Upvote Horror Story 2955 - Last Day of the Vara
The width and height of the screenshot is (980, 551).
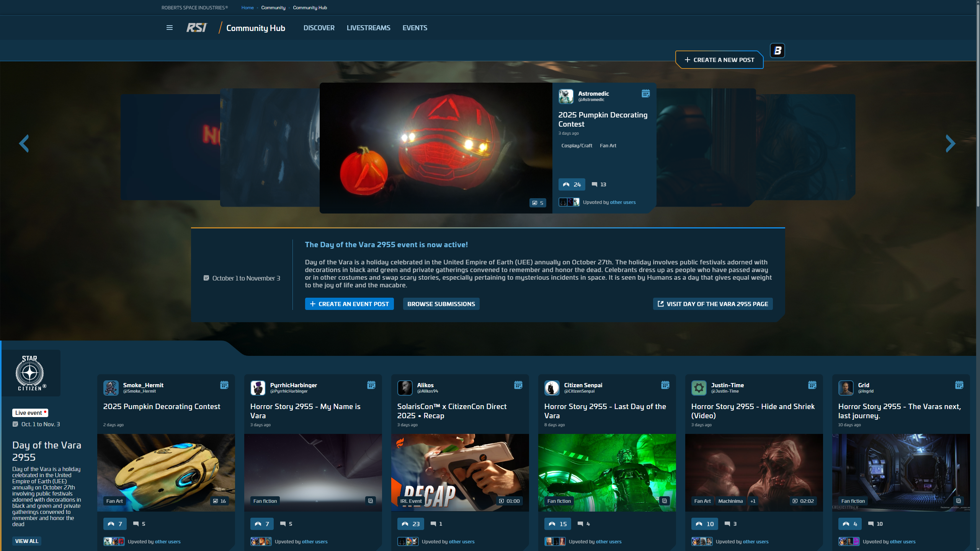[x=557, y=523]
